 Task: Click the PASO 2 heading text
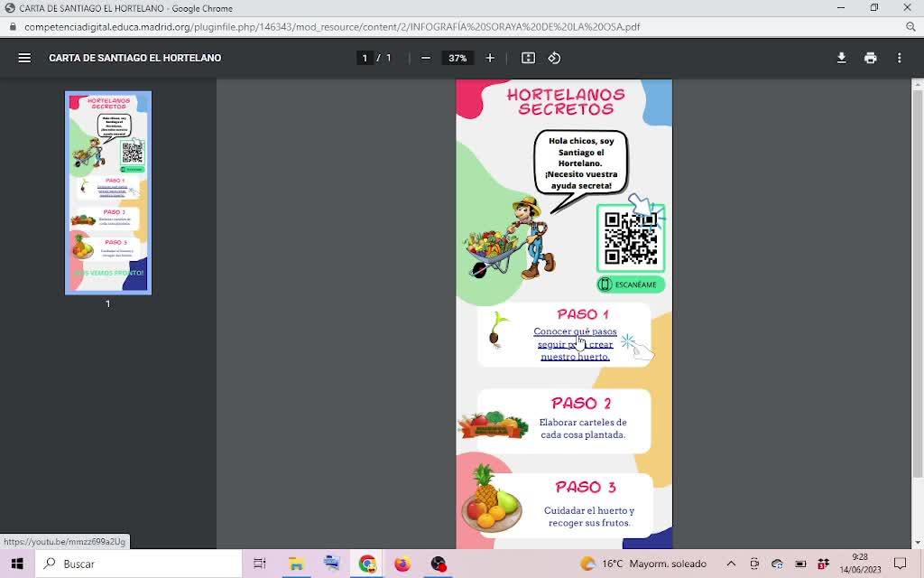[x=581, y=404]
